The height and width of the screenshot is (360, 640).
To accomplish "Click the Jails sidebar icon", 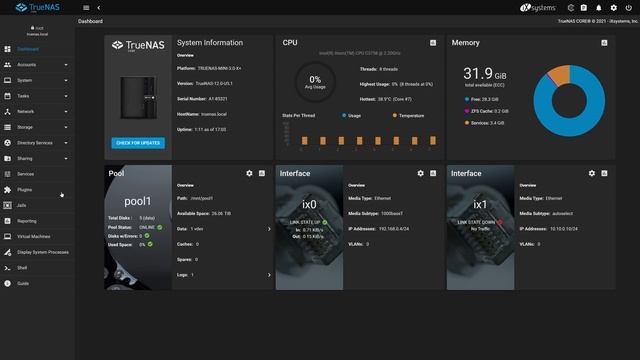I will click(7, 205).
